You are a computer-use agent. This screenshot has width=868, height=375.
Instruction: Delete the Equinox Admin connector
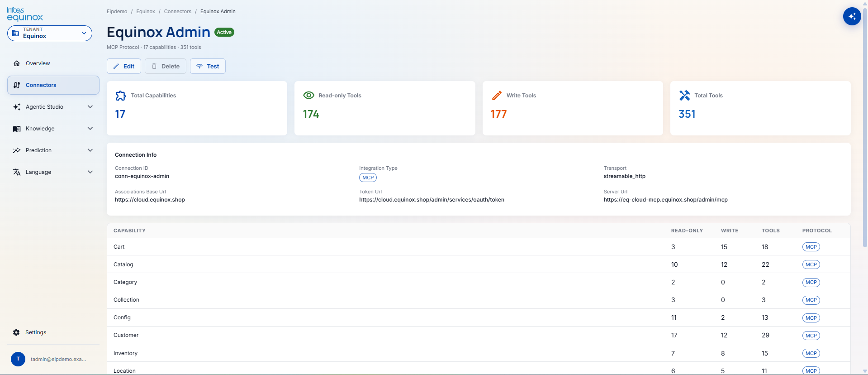166,66
